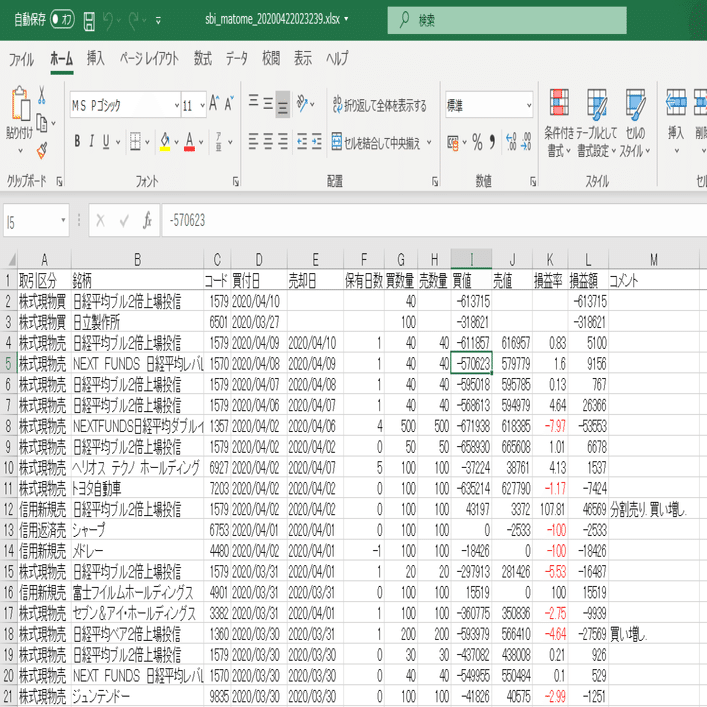Viewport: 707px width, 707px height.
Task: Click the center horizontally icon
Action: point(268,142)
